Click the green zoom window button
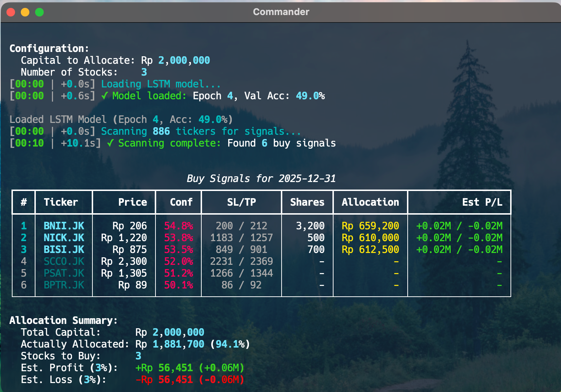 (39, 12)
